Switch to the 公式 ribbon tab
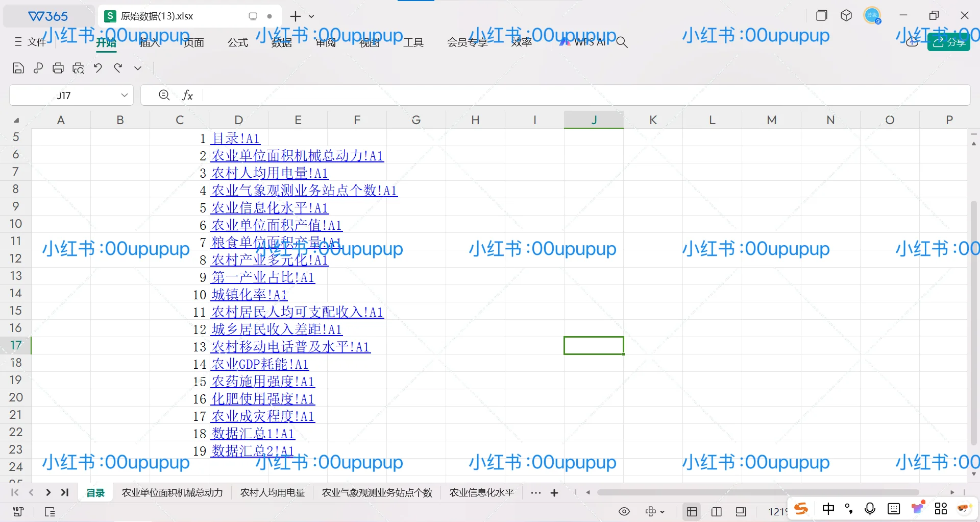Screen dimensions: 980x522 click(238, 42)
